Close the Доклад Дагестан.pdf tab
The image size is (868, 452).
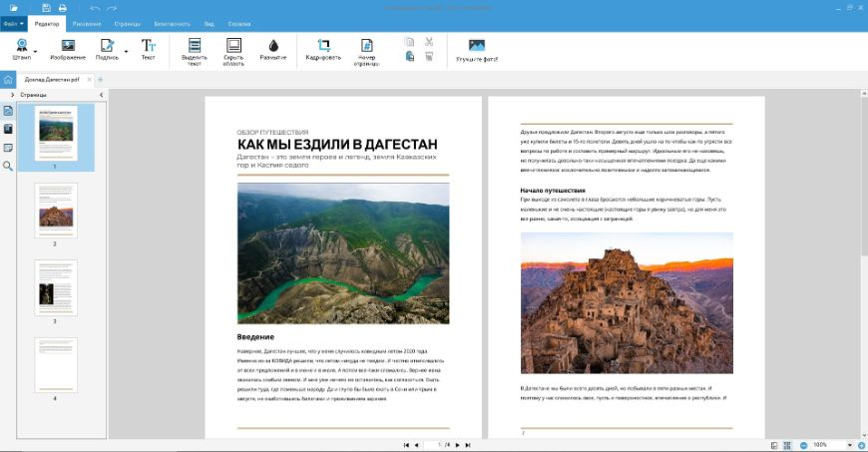[x=89, y=80]
